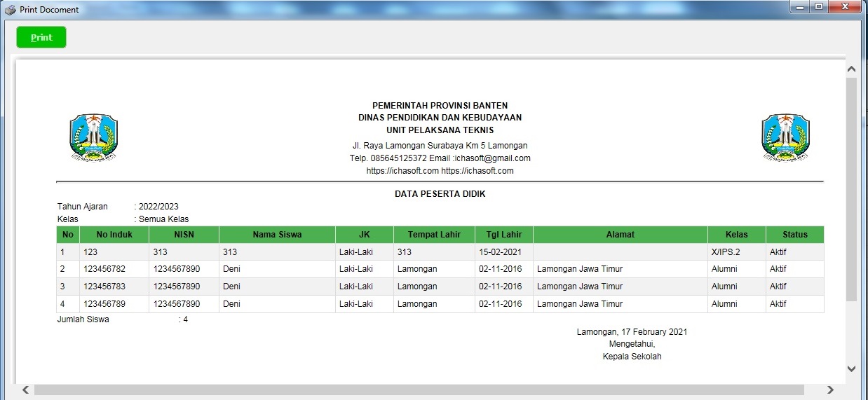Click 'DINAS PENDIDIKAN DAN KEBUDAYAAN' heading
Screen dimensions: 868x400
click(440, 118)
